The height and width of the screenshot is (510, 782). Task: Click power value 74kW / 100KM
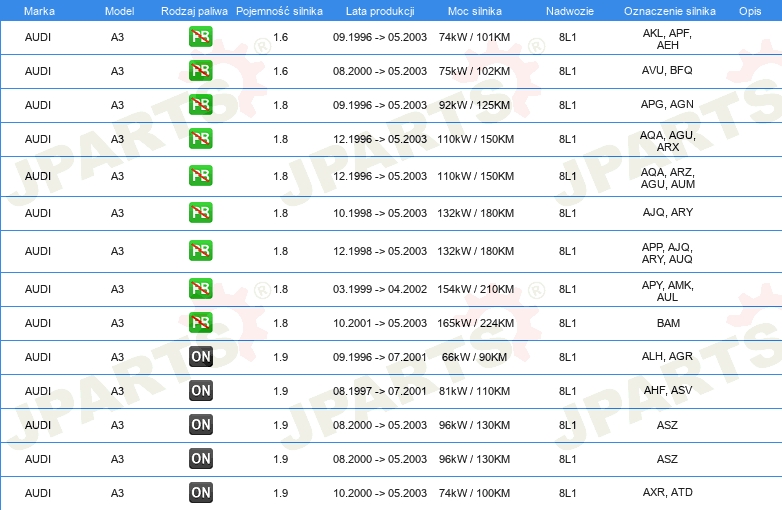tap(474, 493)
